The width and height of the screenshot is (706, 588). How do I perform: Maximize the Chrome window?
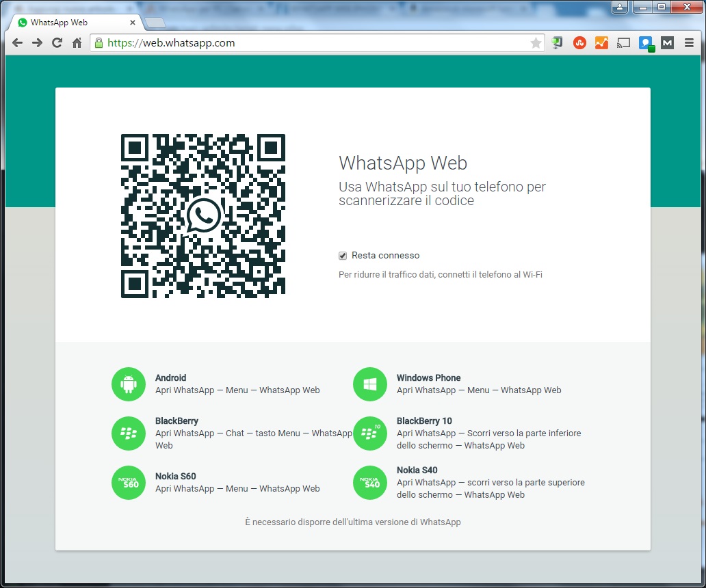tap(662, 8)
